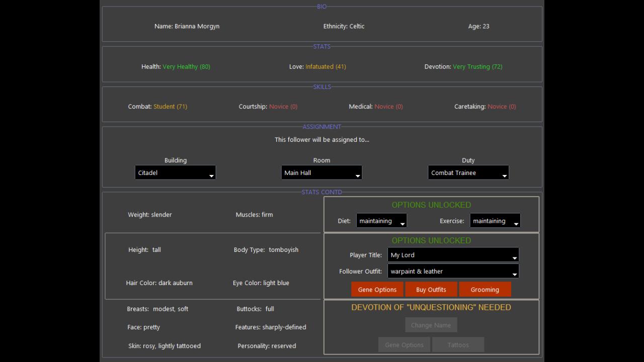Viewport: 644px width, 362px height.
Task: Click the Muscles: firm text
Action: point(254,215)
